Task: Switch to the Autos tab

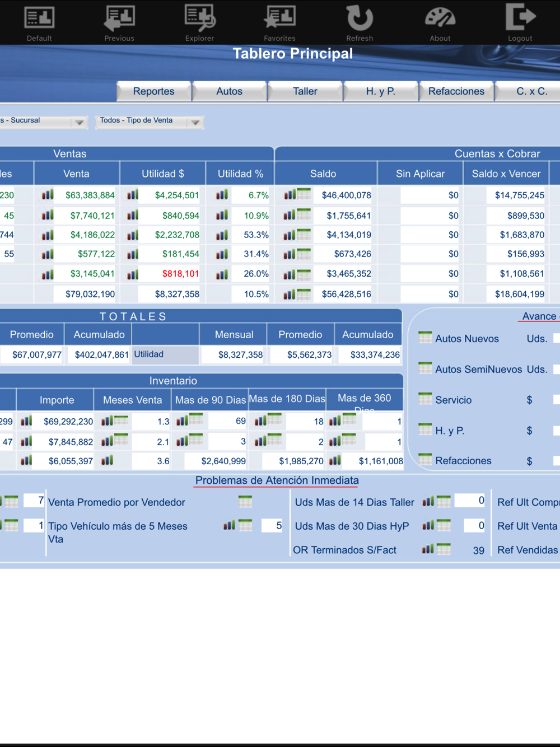Action: pyautogui.click(x=230, y=91)
